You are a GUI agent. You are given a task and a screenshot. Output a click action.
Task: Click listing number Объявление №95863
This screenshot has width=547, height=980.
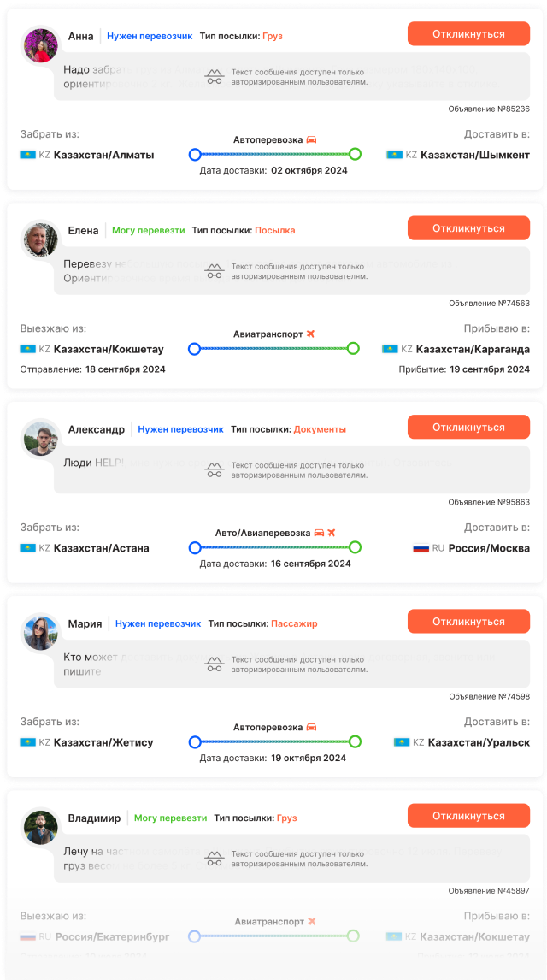(x=489, y=502)
